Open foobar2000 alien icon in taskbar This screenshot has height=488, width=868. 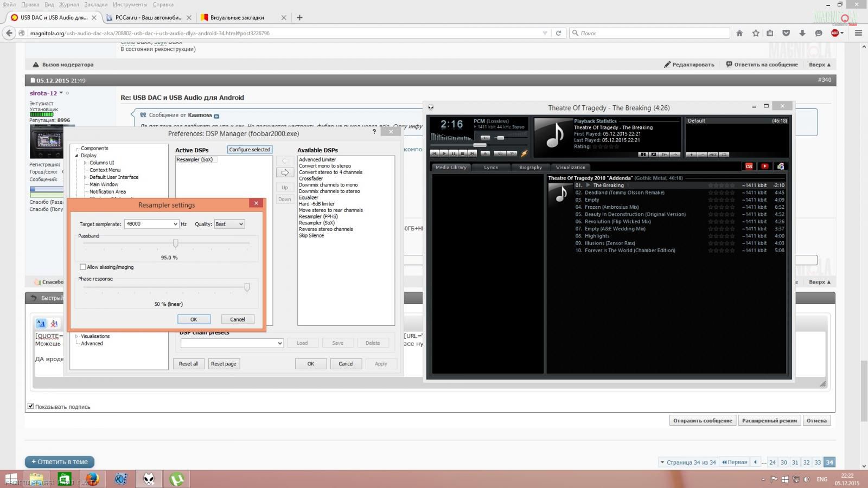[149, 479]
